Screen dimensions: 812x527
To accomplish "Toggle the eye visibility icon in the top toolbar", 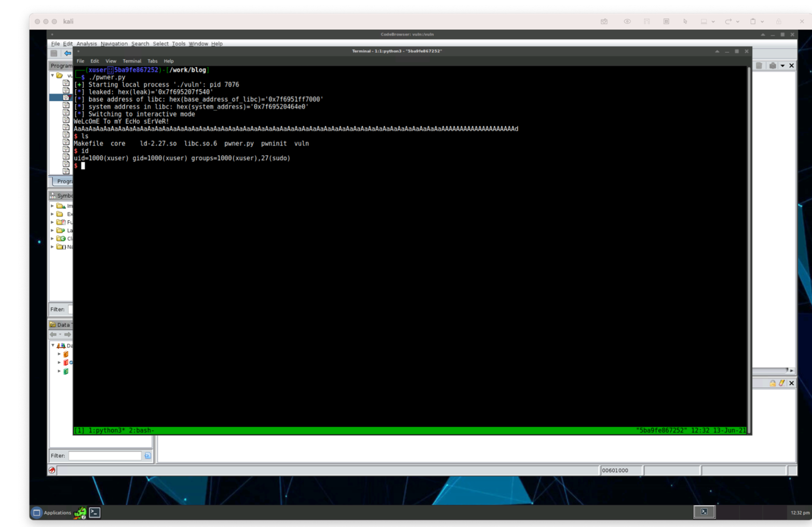I will [627, 21].
